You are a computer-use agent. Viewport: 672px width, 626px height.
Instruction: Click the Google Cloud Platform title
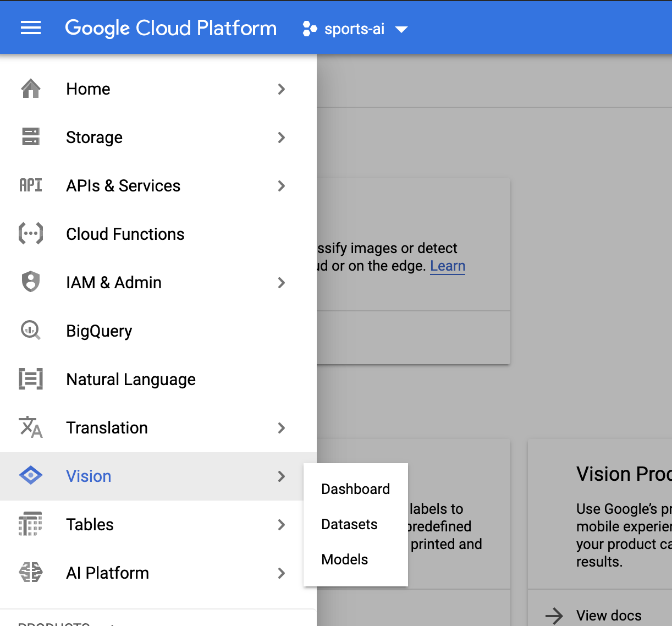[x=170, y=28]
